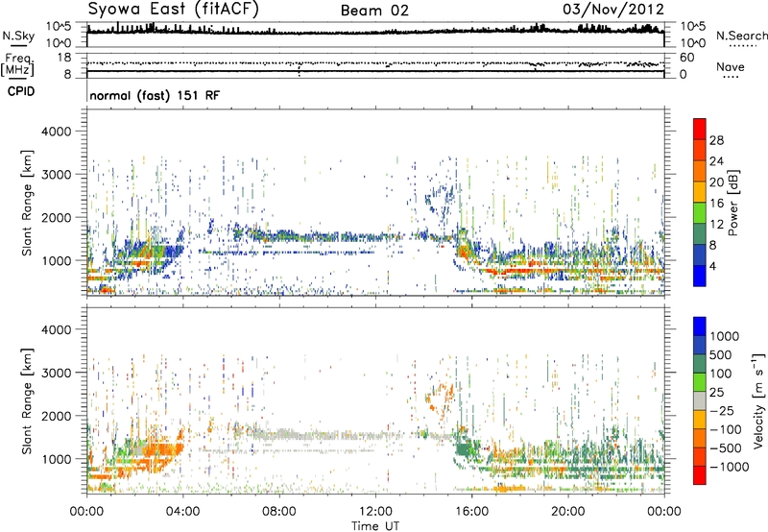Click 'Slant Range [km]' label of power panel
Image resolution: width=768 pixels, height=532 pixels.
[x=27, y=203]
